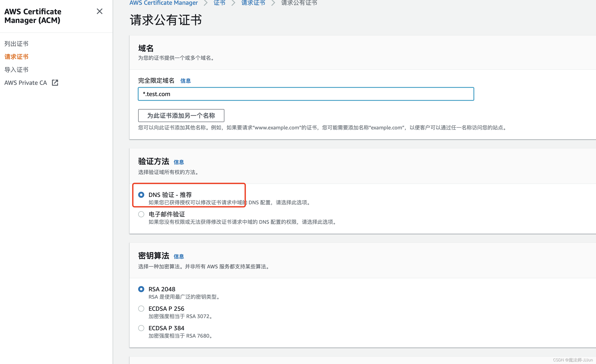This screenshot has width=596, height=364.
Task: Select 请求证书 in the sidebar
Action: (x=16, y=57)
